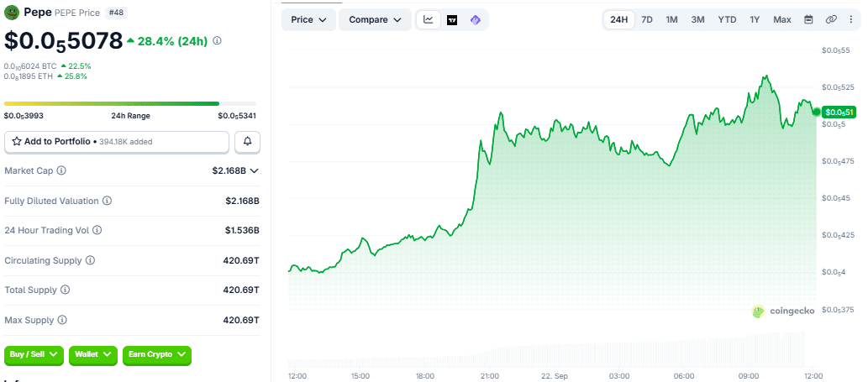This screenshot has height=382, width=868.
Task: Open the calendar date range picker
Action: pyautogui.click(x=808, y=19)
